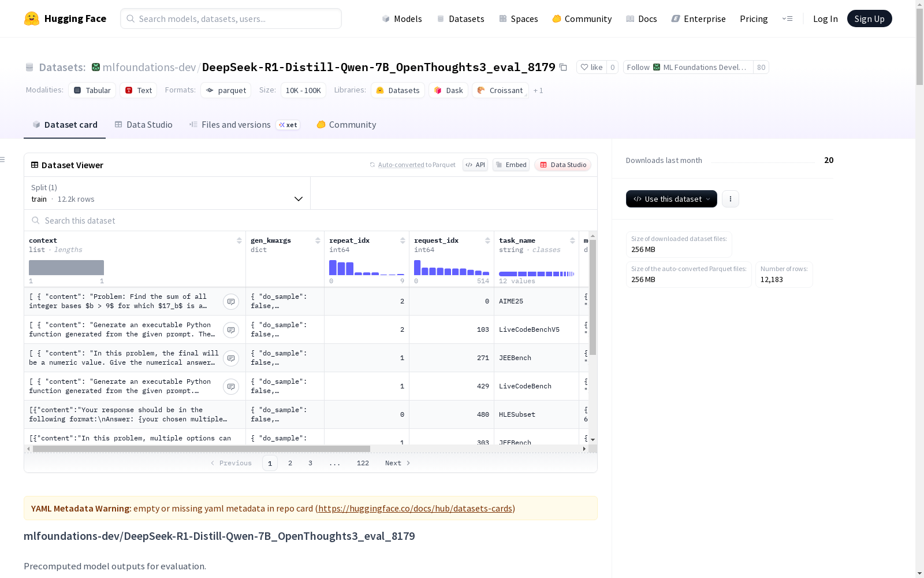This screenshot has height=578, width=924.
Task: Filter by Tabular modality tag
Action: tap(92, 90)
